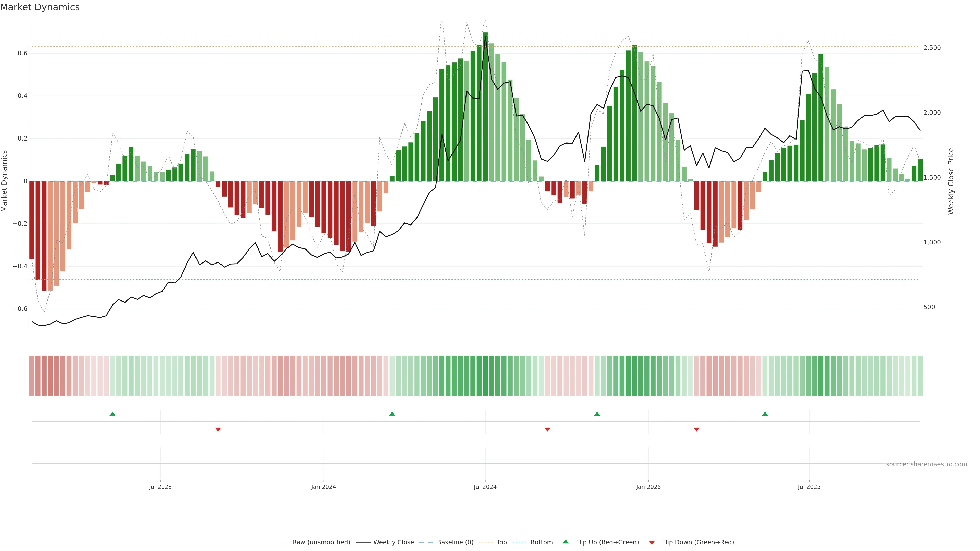The height and width of the screenshot is (551, 980).
Task: Click flip-up triangle just before Jan 2025
Action: click(597, 414)
